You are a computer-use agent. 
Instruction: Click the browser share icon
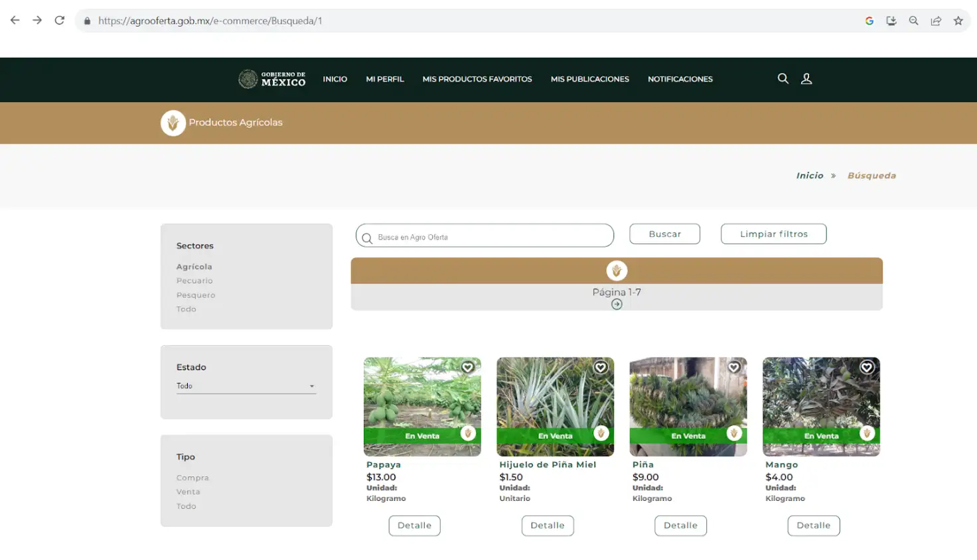[936, 21]
